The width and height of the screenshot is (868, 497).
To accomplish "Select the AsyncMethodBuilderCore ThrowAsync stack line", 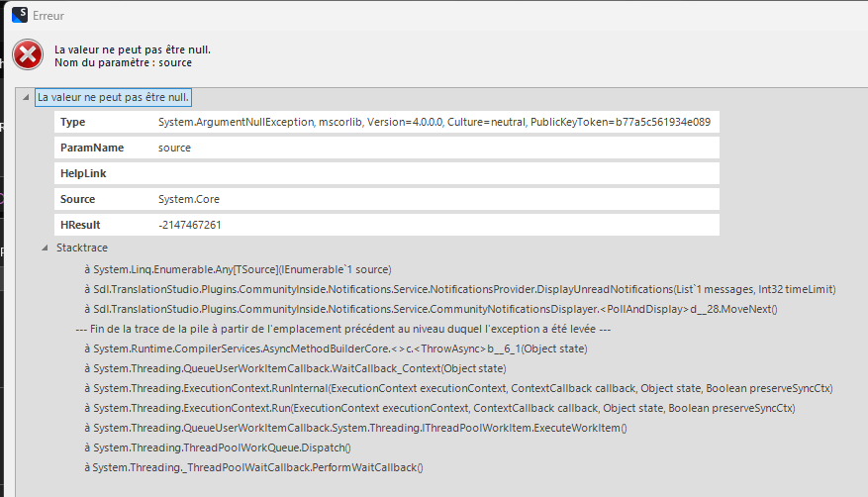I will tap(337, 348).
